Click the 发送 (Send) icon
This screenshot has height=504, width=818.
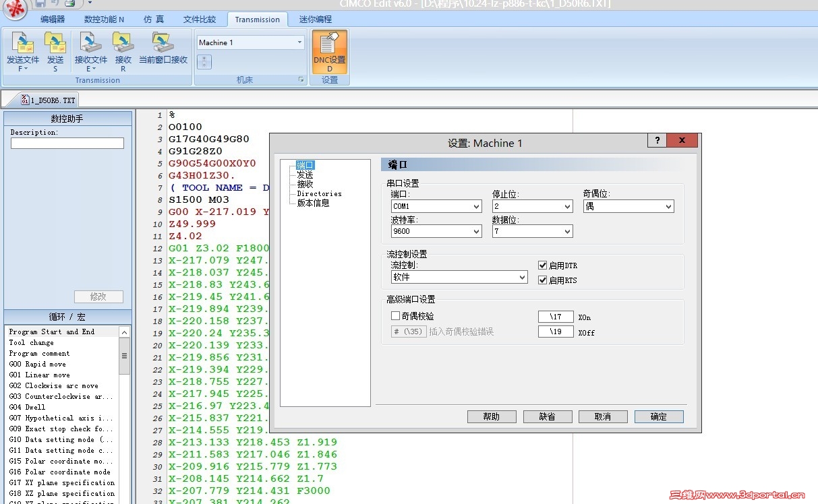point(55,42)
